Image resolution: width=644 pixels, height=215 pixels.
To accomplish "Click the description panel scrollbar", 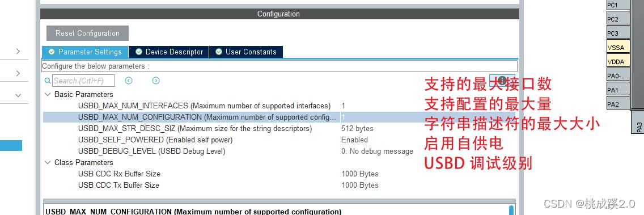I will [x=511, y=210].
